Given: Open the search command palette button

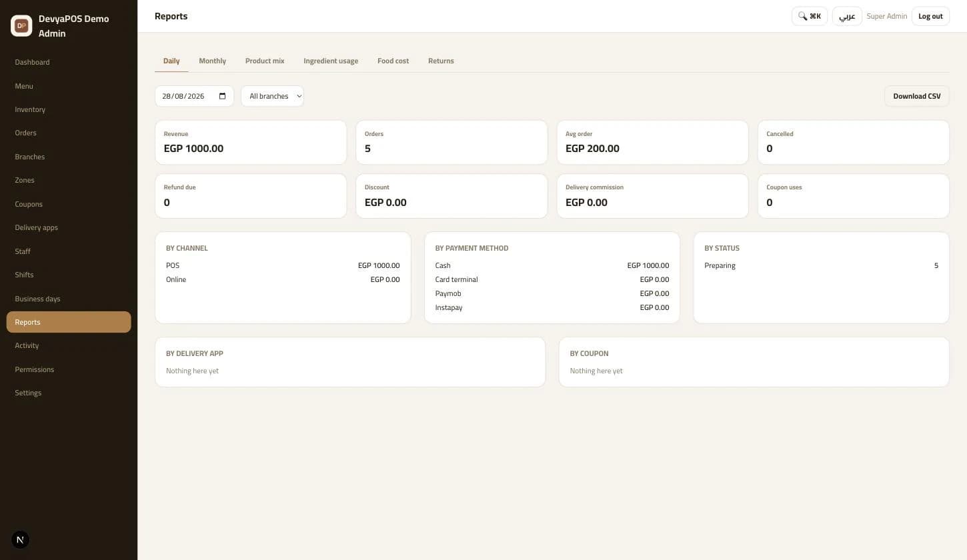Looking at the screenshot, I should [x=810, y=16].
